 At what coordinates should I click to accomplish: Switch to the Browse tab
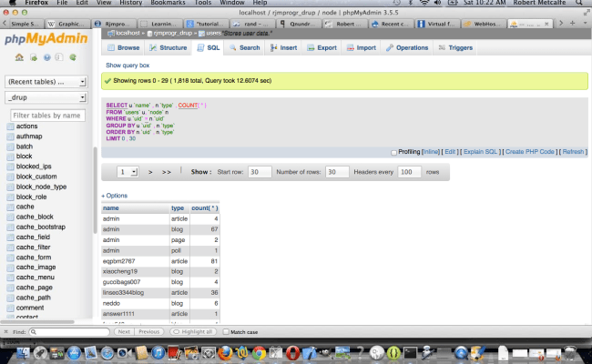124,48
